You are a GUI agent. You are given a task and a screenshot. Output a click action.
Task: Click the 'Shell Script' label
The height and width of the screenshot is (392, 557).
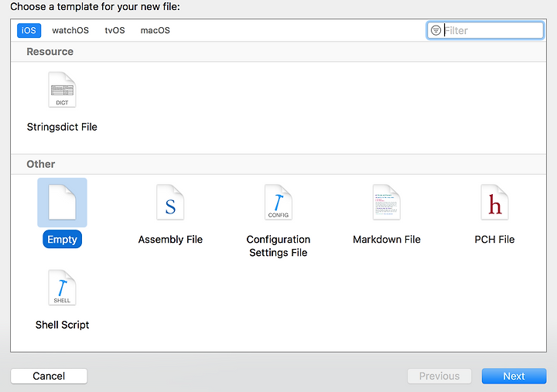62,325
